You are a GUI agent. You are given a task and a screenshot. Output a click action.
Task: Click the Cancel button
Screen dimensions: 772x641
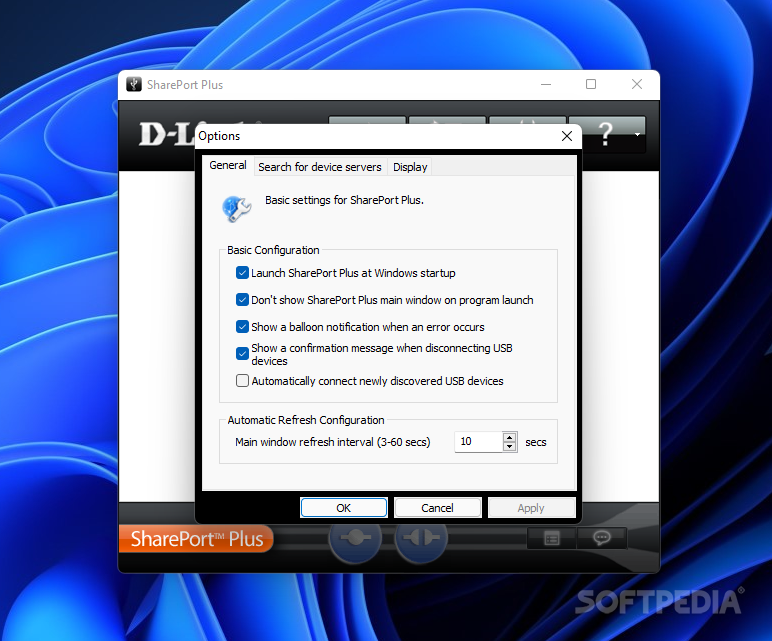point(437,508)
